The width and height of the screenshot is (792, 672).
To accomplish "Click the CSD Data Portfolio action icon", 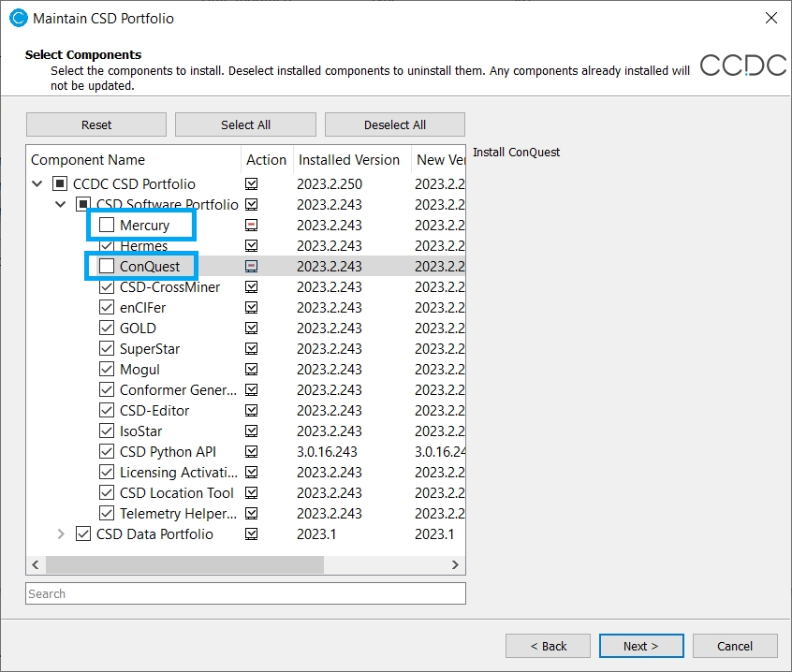I will point(251,534).
